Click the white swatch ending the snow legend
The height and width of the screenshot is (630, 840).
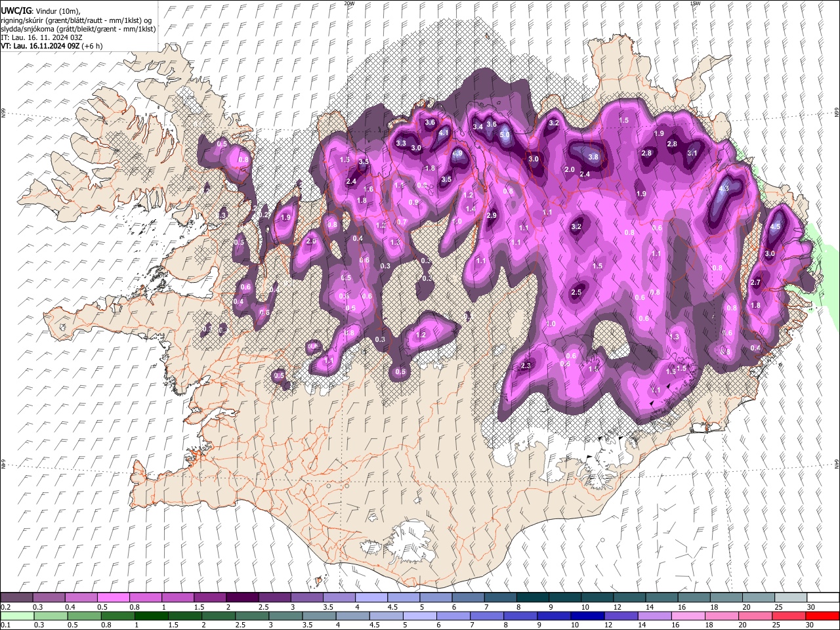tap(822, 597)
